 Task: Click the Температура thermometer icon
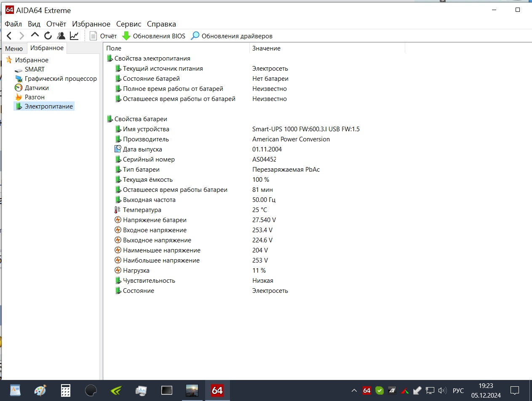(118, 210)
